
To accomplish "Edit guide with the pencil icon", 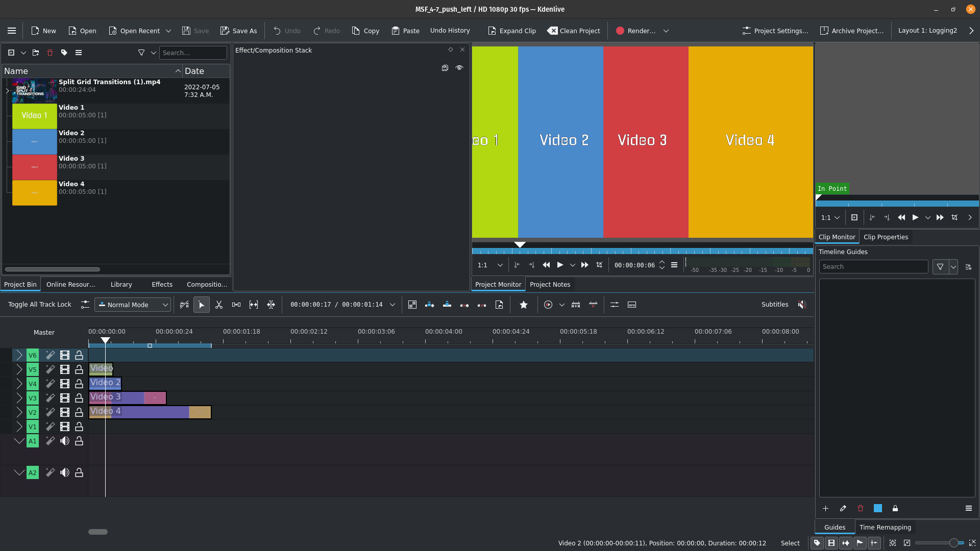I will click(843, 508).
